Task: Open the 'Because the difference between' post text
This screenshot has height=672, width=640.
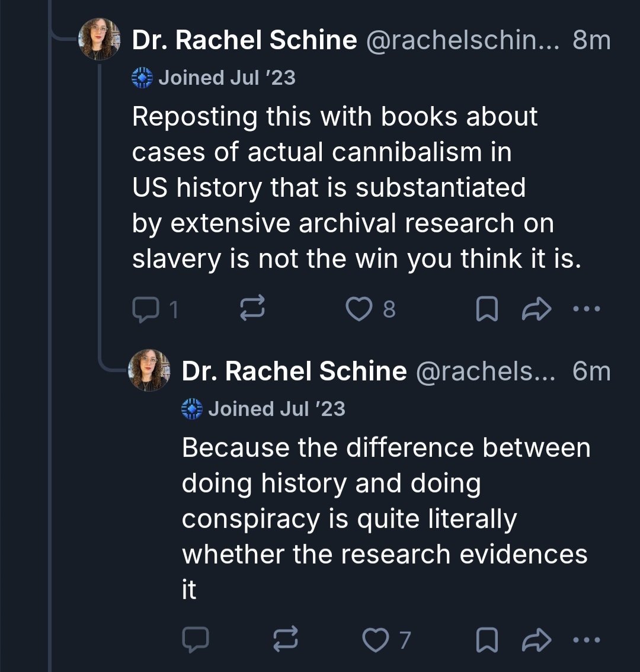Action: (x=385, y=519)
